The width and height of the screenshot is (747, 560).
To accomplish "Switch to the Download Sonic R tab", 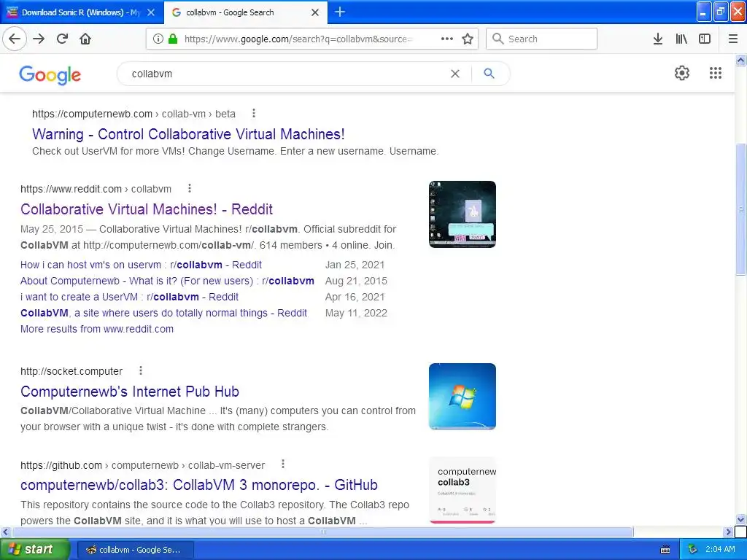I will tap(81, 12).
